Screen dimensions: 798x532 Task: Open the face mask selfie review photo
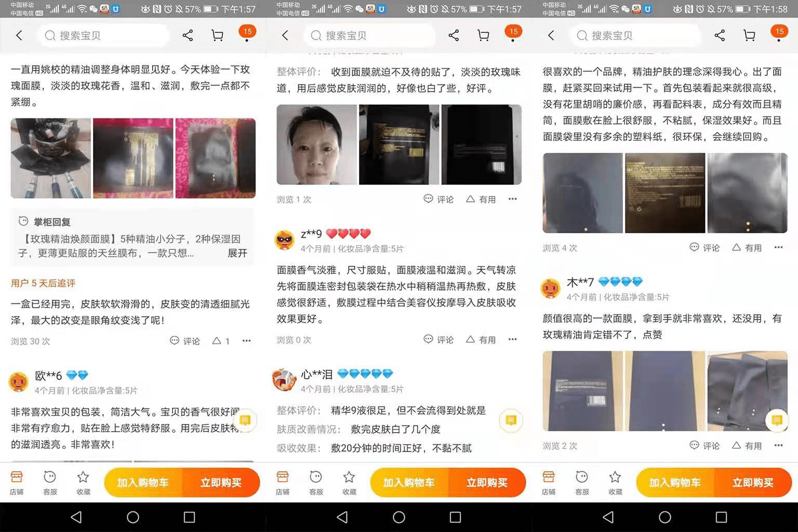(316, 144)
